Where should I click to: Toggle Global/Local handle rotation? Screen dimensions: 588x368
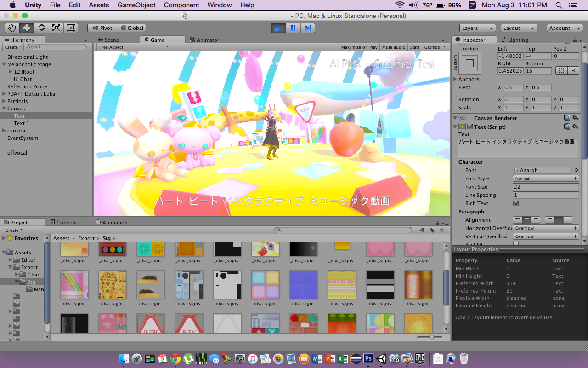131,28
